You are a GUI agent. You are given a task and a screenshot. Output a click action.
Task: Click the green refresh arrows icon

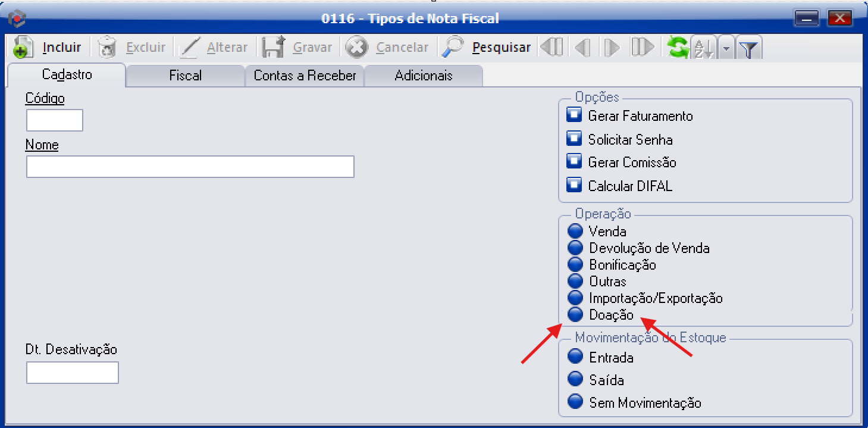point(678,48)
